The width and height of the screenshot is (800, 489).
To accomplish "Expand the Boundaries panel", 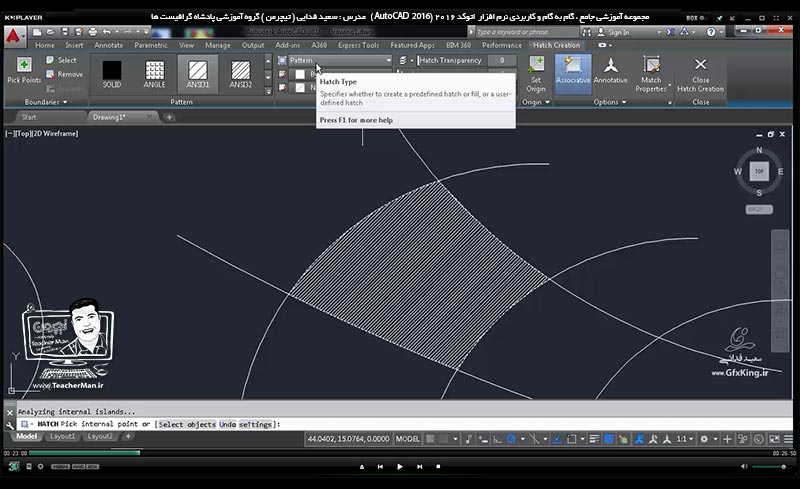I will pos(45,102).
